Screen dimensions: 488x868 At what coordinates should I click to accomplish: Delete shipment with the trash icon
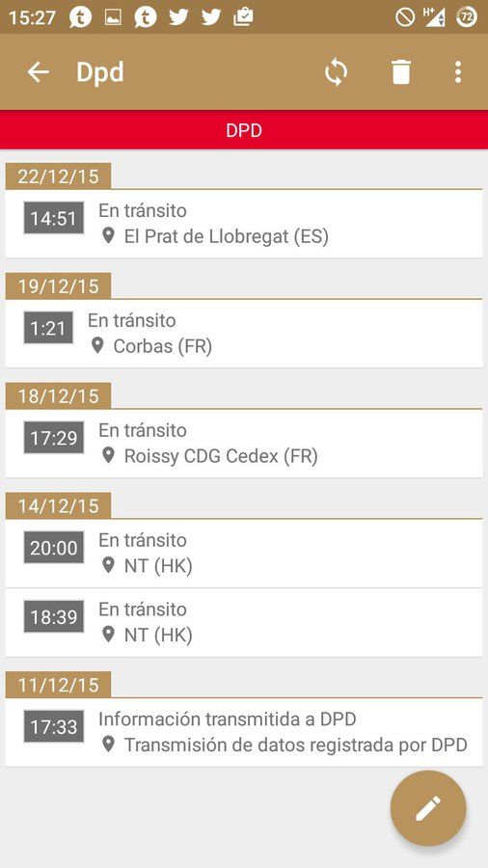point(401,72)
